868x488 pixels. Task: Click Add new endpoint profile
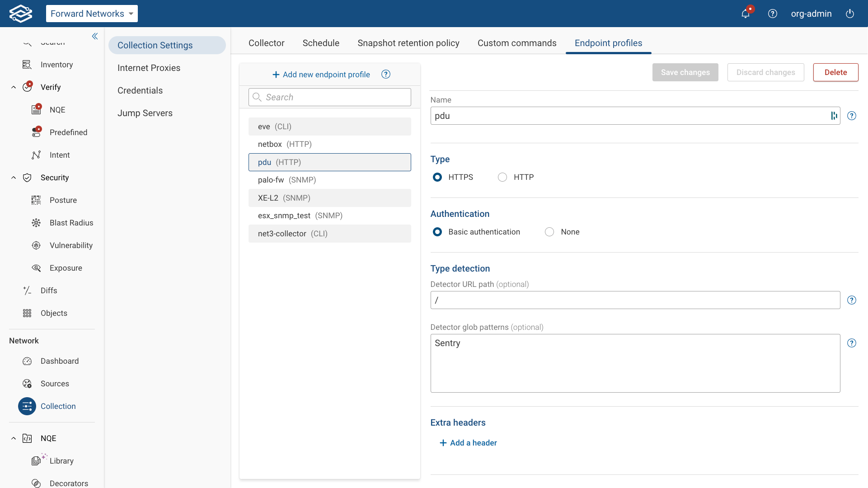coord(321,74)
